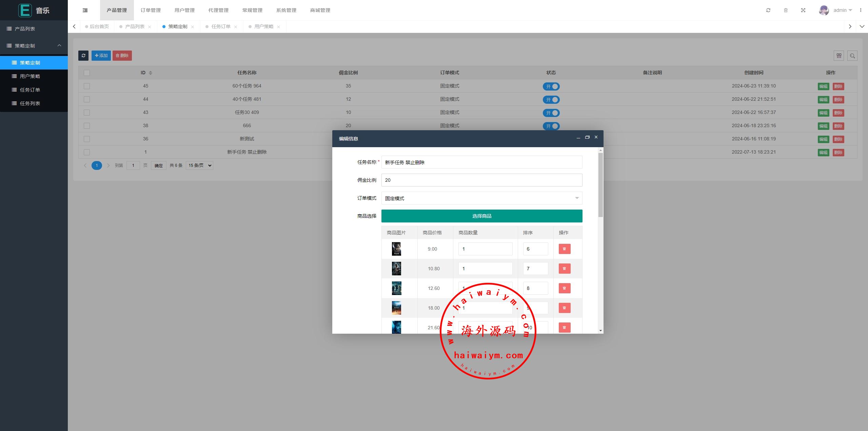
Task: Toggle fullscreen with the expand icon
Action: pos(803,10)
